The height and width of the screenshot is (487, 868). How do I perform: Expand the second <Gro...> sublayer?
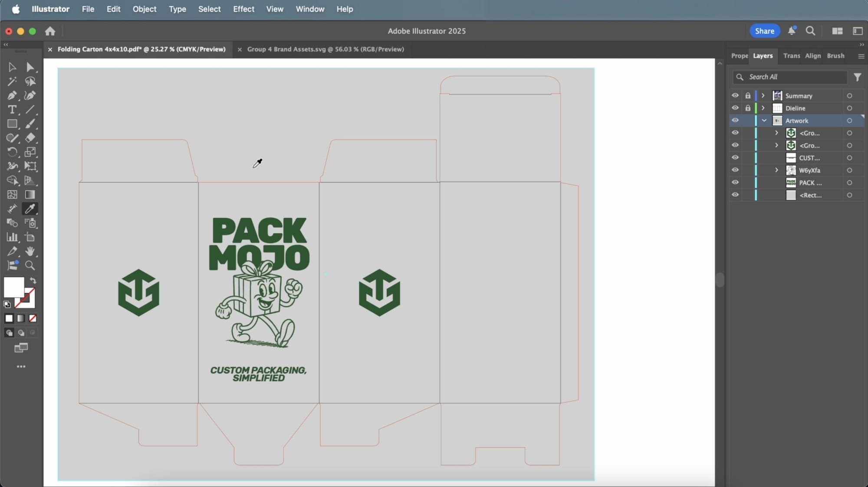pos(777,145)
